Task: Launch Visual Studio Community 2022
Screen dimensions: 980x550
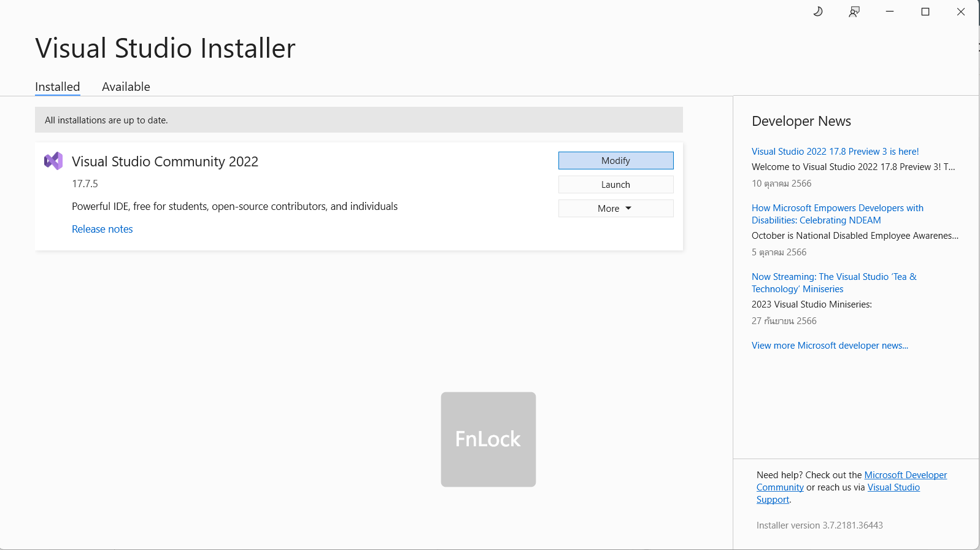Action: (615, 185)
